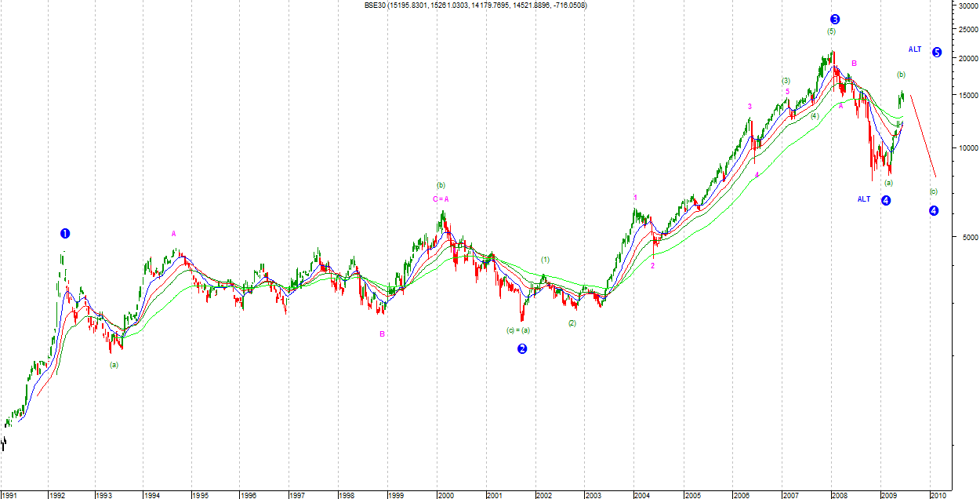Click the 1992 year label on time axis
980x499 pixels.
(x=57, y=495)
